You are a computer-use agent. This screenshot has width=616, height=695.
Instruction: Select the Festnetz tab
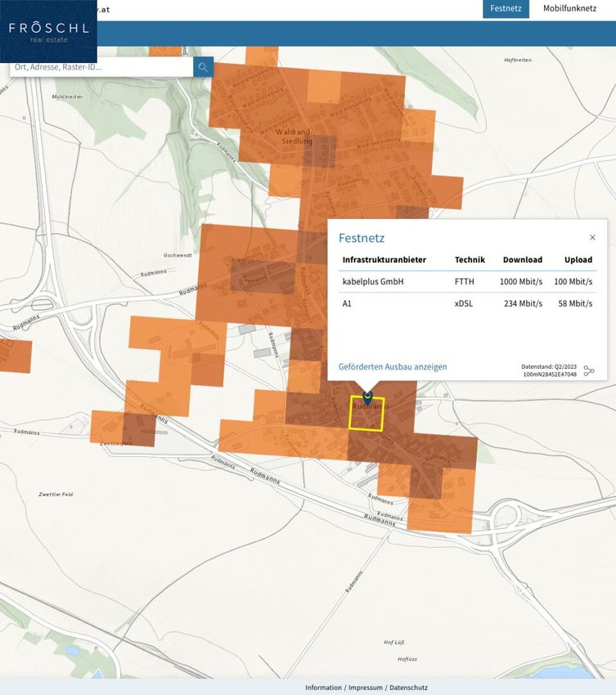[506, 9]
